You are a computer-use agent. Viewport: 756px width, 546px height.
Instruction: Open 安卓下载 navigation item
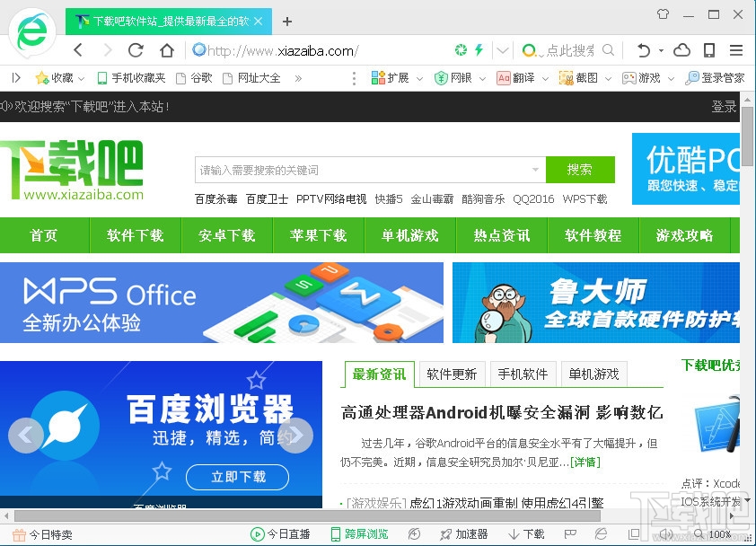click(227, 235)
